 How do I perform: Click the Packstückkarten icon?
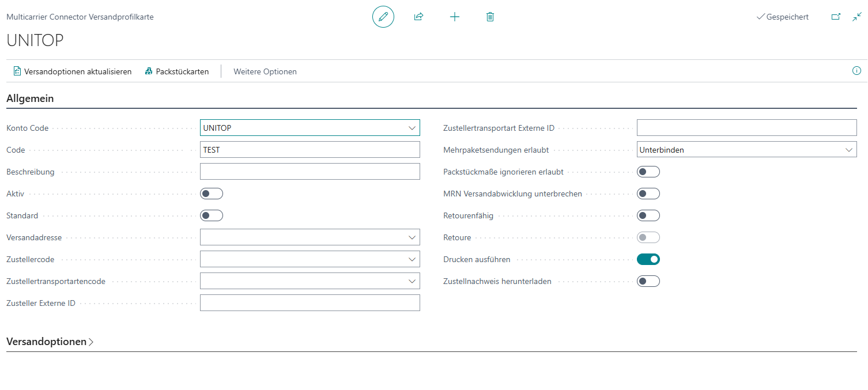(x=149, y=71)
